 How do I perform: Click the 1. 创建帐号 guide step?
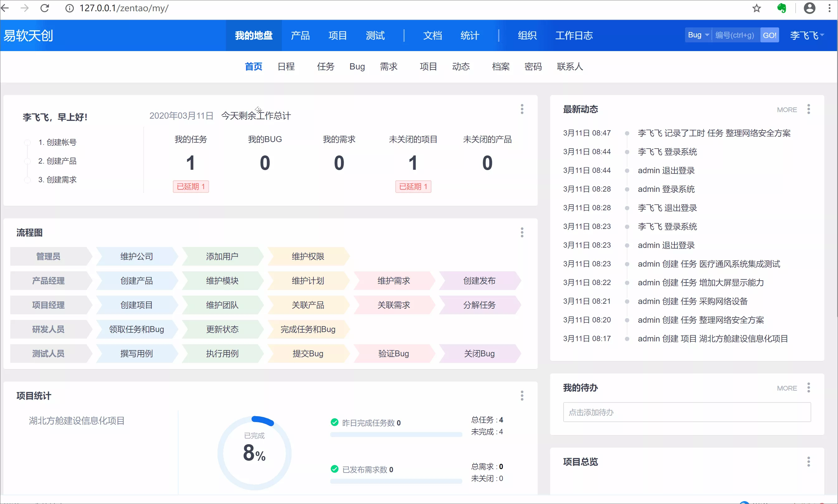tap(57, 142)
